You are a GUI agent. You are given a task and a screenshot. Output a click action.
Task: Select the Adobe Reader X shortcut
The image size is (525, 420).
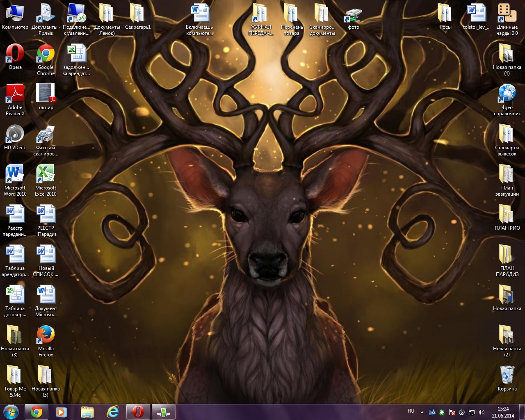(x=15, y=100)
